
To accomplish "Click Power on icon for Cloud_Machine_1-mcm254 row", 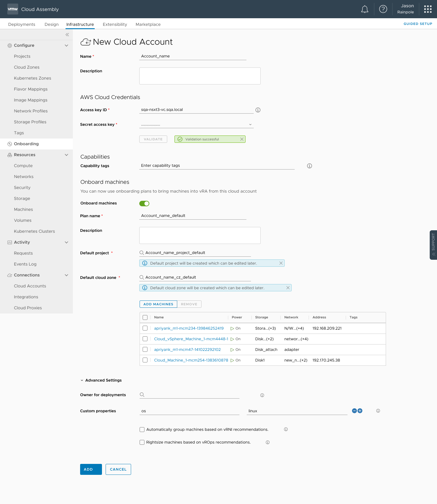I will click(232, 360).
